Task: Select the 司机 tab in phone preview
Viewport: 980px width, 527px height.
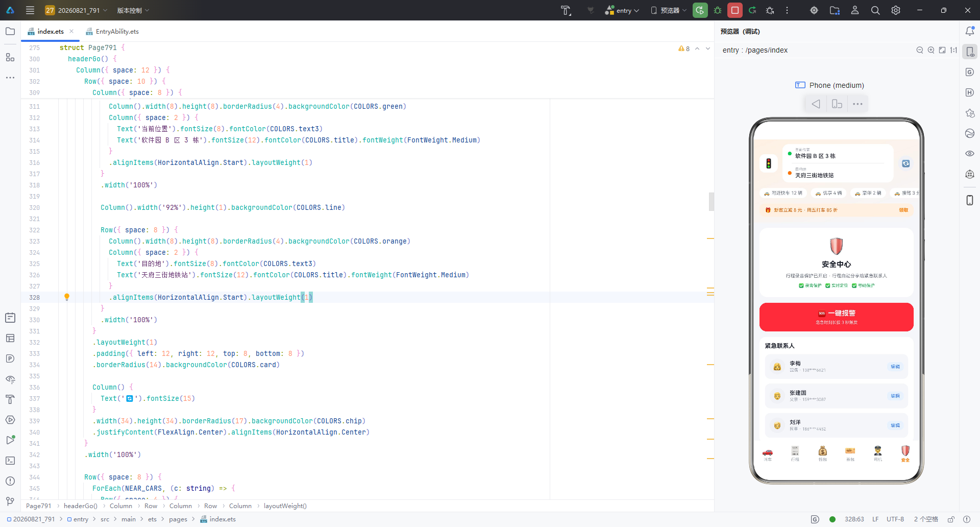Action: pos(878,453)
